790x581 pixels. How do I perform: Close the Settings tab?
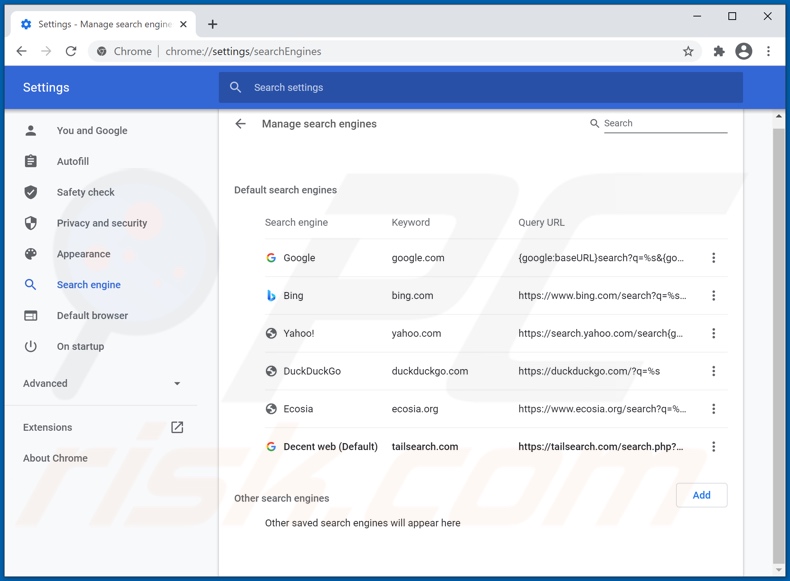pos(183,24)
